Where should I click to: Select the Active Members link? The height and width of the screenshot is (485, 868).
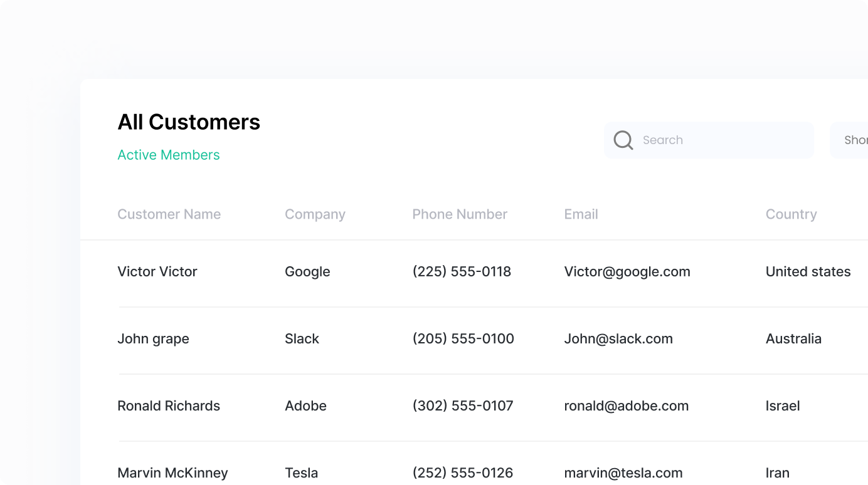click(169, 155)
